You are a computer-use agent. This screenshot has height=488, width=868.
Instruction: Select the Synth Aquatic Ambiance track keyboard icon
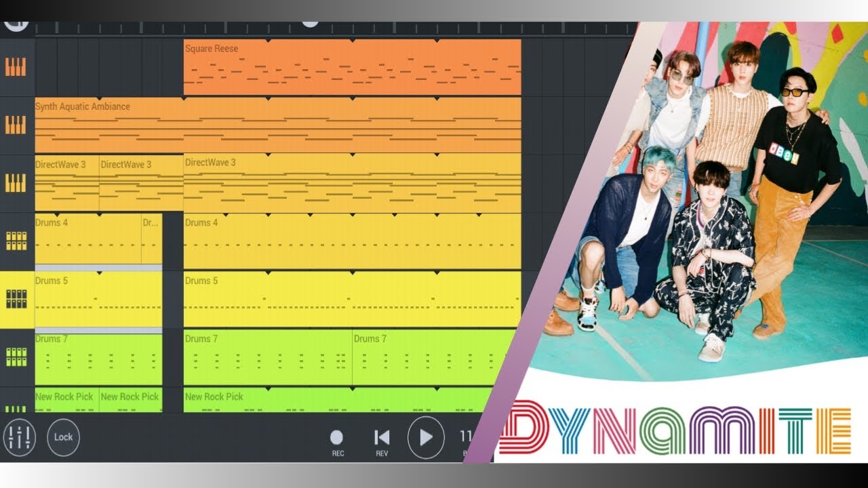[16, 125]
